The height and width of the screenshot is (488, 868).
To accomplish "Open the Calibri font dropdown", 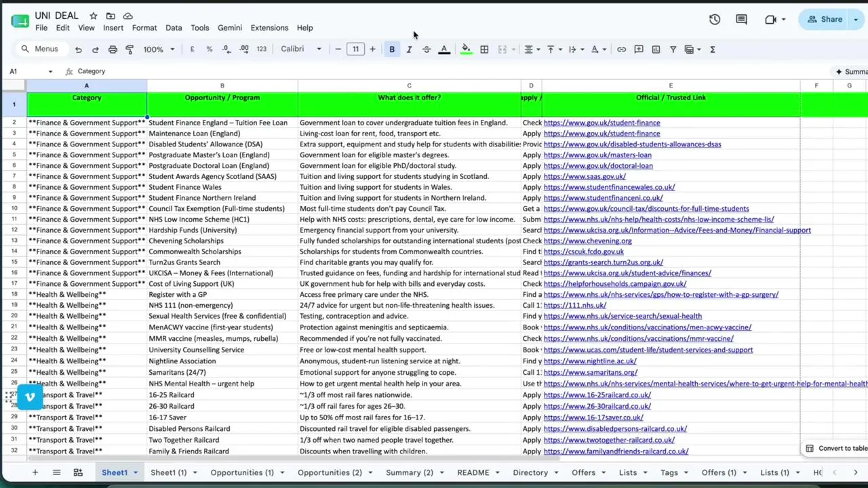I will point(301,49).
